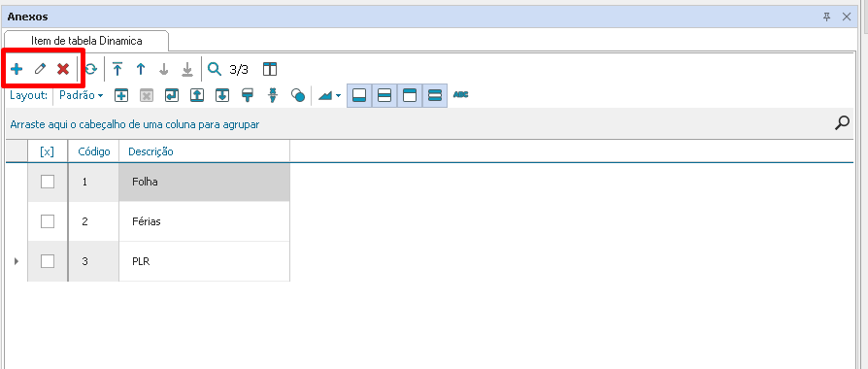Open the Padrão layout dropdown
868x369 pixels.
[82, 95]
